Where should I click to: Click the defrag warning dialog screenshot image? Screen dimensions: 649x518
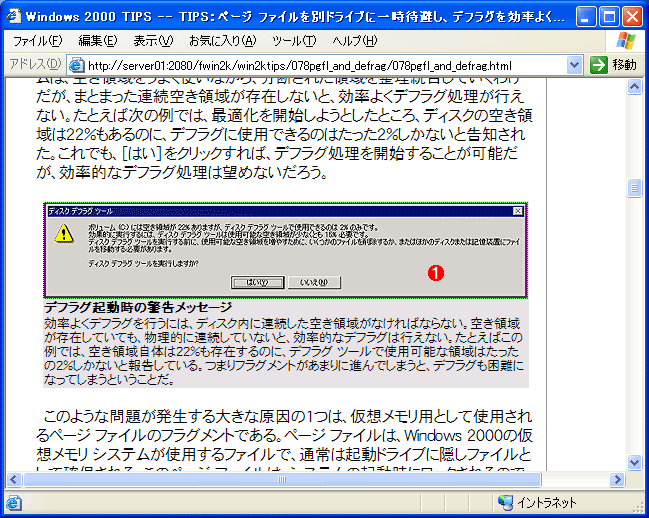point(286,250)
